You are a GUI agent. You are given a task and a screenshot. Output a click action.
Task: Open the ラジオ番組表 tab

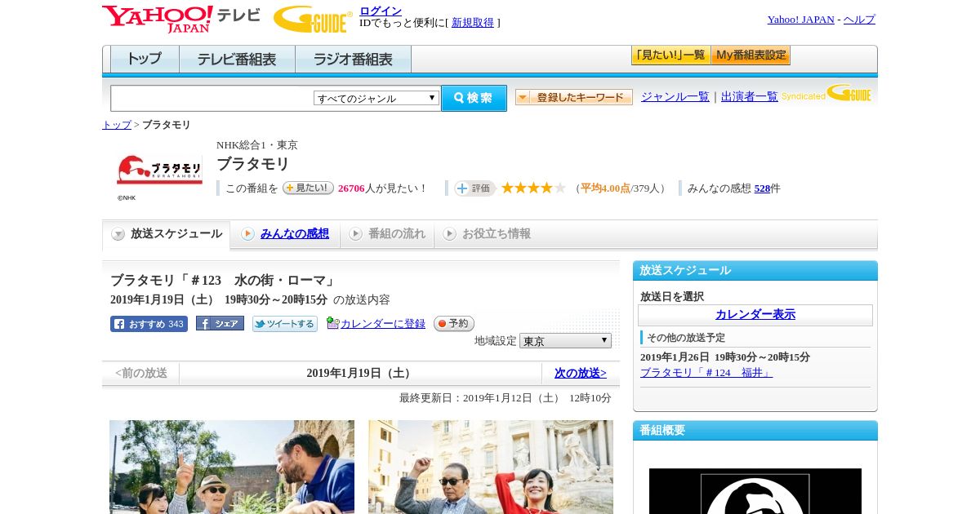pos(353,60)
